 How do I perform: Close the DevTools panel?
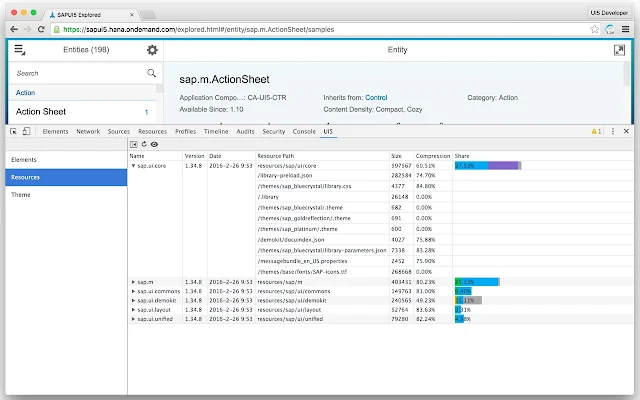(626, 131)
